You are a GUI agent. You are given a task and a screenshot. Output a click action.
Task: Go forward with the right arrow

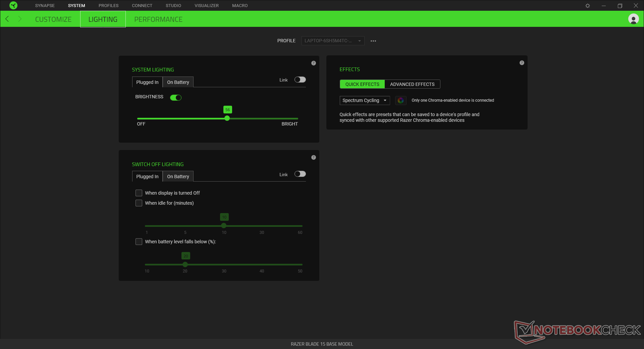pos(20,19)
